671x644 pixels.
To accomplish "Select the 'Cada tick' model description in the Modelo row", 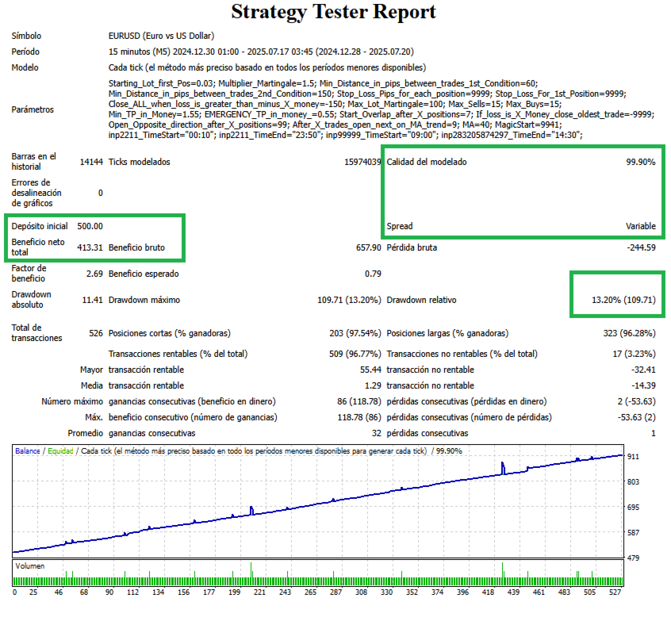I will click(267, 67).
